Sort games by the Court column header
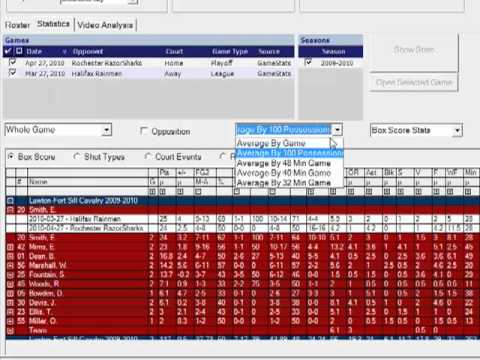Screen dimensions: 480x360 pyautogui.click(x=174, y=52)
